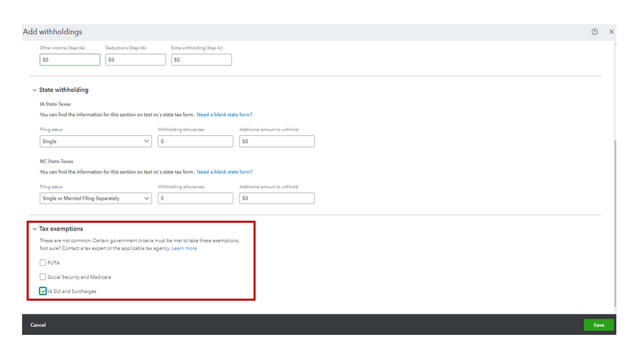
Task: Click the Cancel button
Action: point(38,325)
